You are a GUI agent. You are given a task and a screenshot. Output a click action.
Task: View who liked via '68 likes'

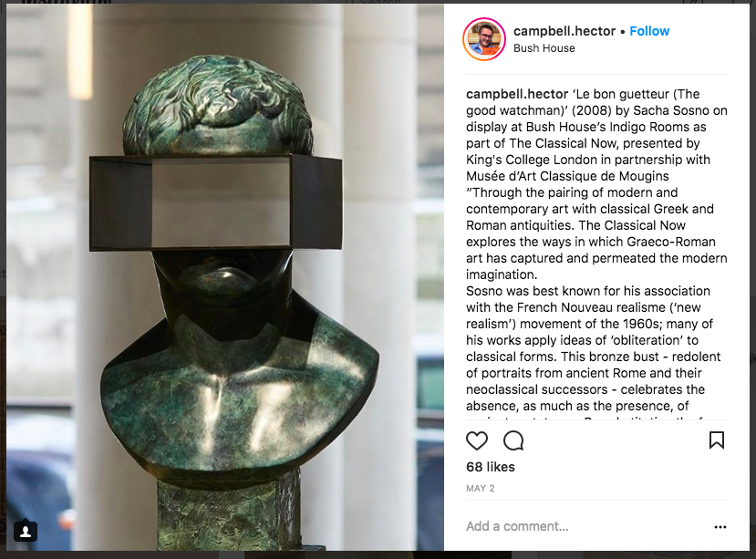[491, 467]
